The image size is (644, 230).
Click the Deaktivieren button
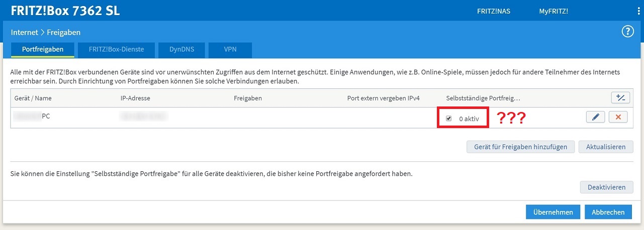click(x=606, y=187)
